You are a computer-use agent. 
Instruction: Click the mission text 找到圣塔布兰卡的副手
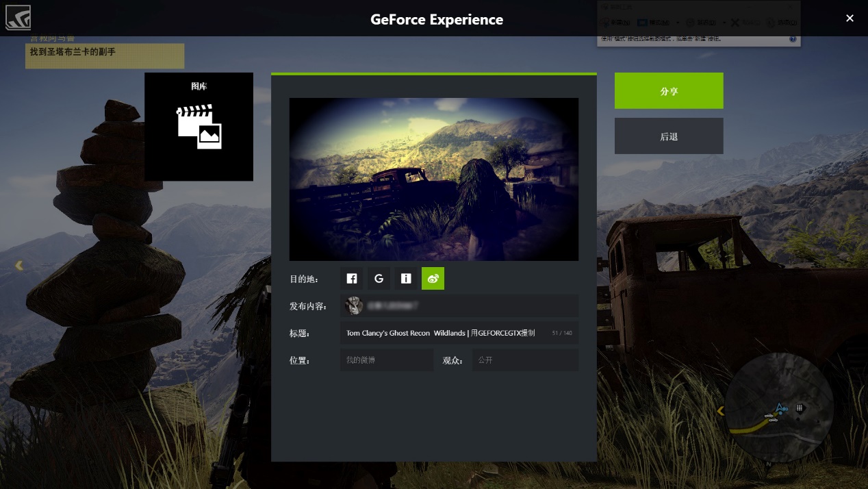click(73, 51)
